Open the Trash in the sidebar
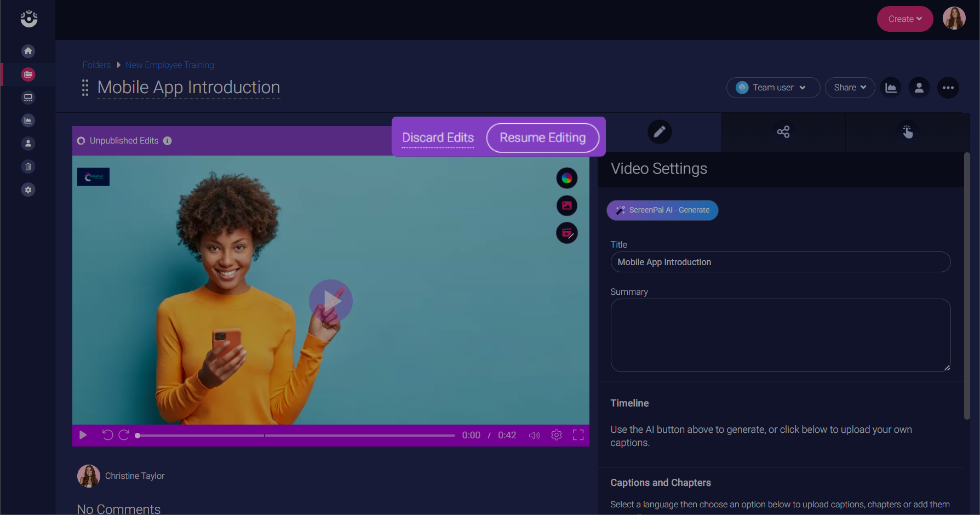The height and width of the screenshot is (515, 980). click(28, 167)
